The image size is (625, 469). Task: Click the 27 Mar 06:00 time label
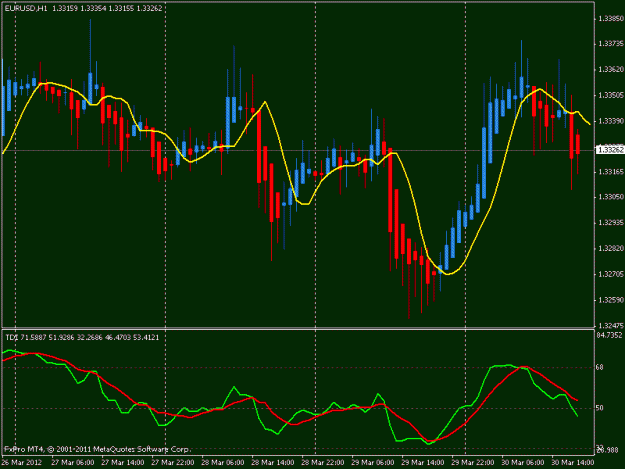pyautogui.click(x=73, y=463)
